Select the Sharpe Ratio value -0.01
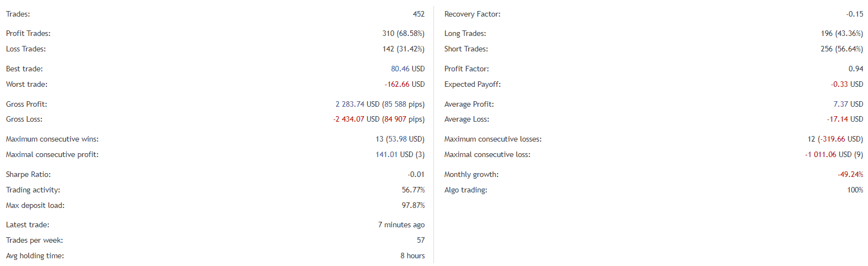 (x=416, y=174)
